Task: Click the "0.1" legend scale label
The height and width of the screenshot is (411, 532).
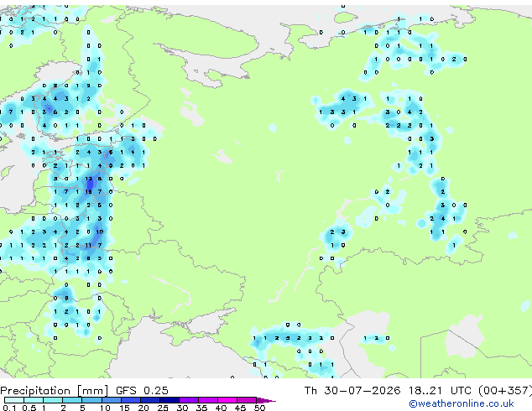Action: (x=9, y=408)
